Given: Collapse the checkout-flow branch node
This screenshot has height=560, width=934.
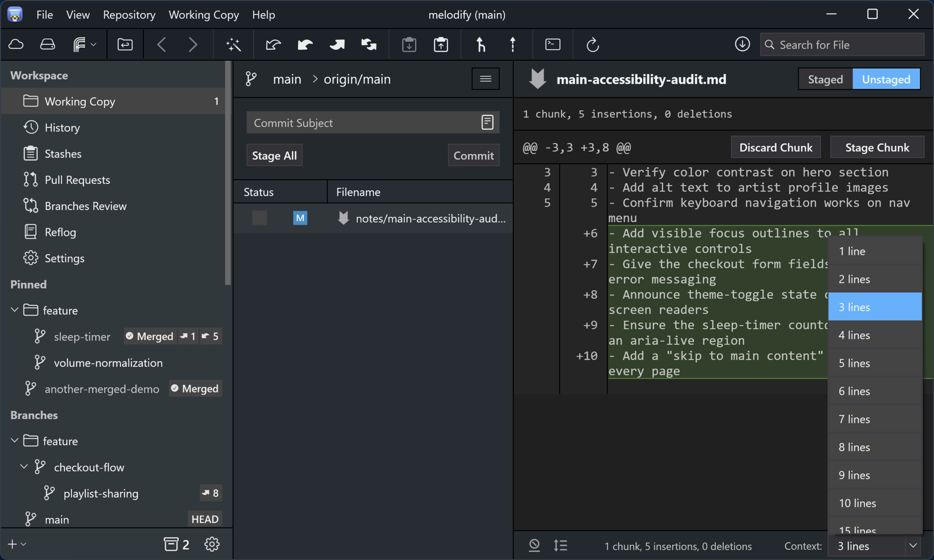Looking at the screenshot, I should (24, 467).
